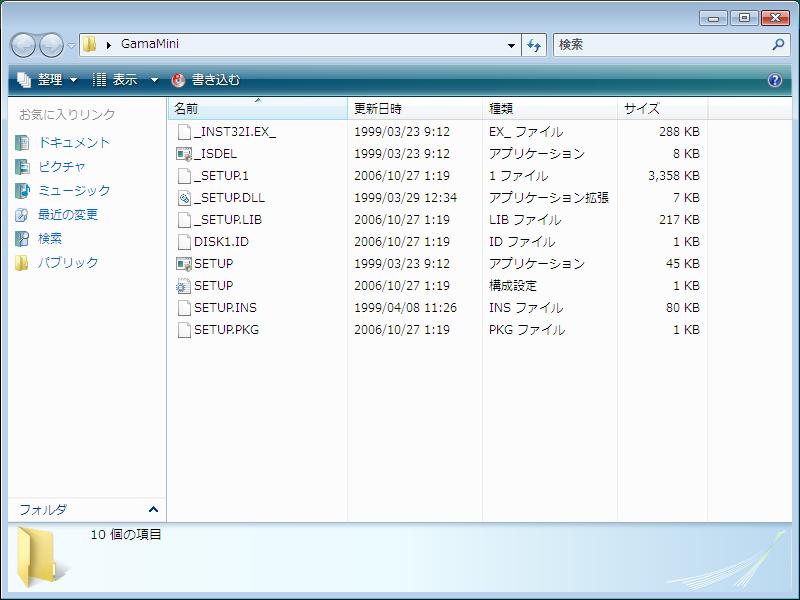Open the ドキュメント favorite link
This screenshot has width=800, height=600.
point(73,143)
